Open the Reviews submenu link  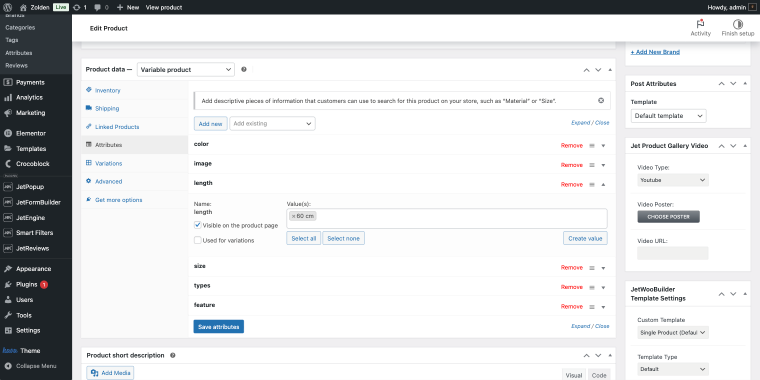16,65
